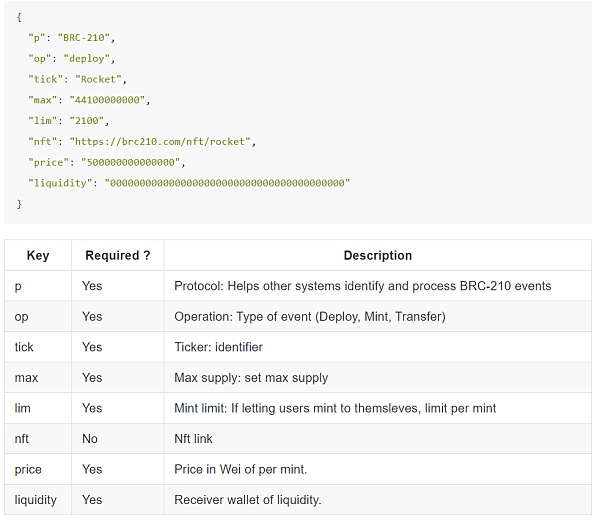Select the "500000000000000" price value
The height and width of the screenshot is (520, 600).
tap(130, 162)
